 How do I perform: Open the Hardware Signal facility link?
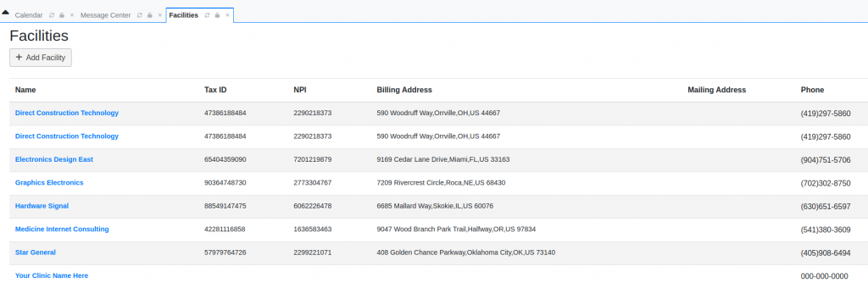point(42,206)
